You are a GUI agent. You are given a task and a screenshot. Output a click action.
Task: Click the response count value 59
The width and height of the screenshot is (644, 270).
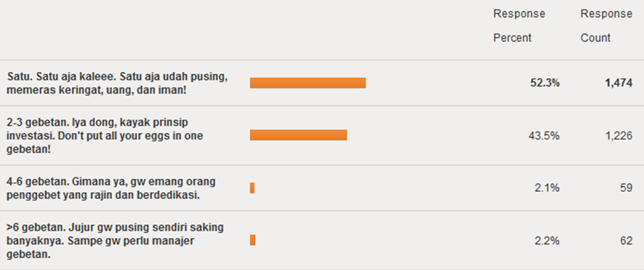[x=626, y=188]
